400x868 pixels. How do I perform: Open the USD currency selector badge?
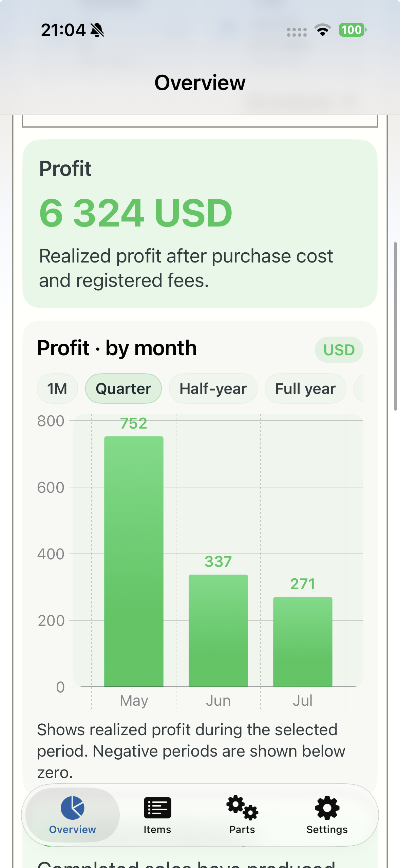pyautogui.click(x=339, y=350)
